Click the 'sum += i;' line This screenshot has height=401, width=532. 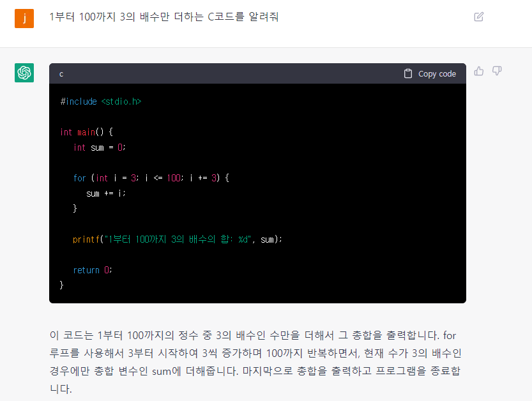pos(106,193)
